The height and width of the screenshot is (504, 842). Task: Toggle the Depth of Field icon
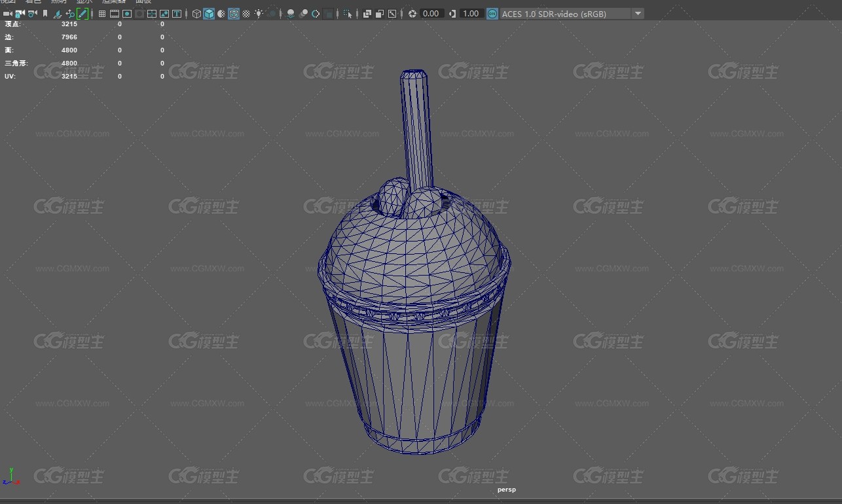329,13
